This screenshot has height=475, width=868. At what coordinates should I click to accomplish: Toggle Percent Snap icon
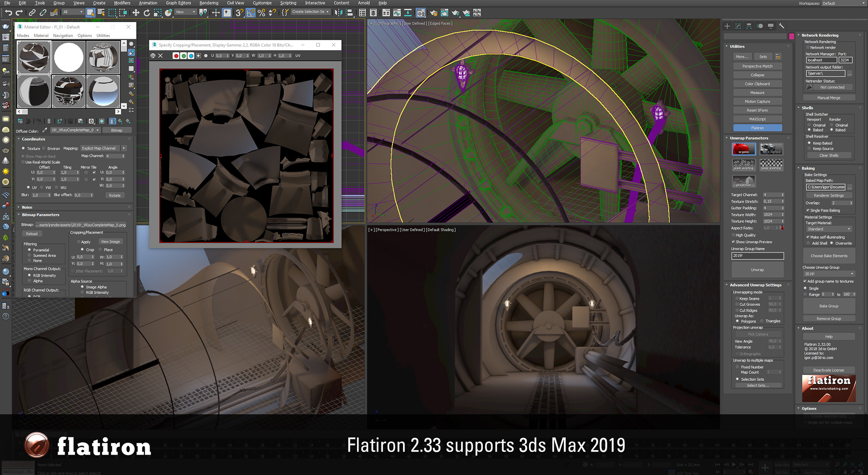[261, 13]
